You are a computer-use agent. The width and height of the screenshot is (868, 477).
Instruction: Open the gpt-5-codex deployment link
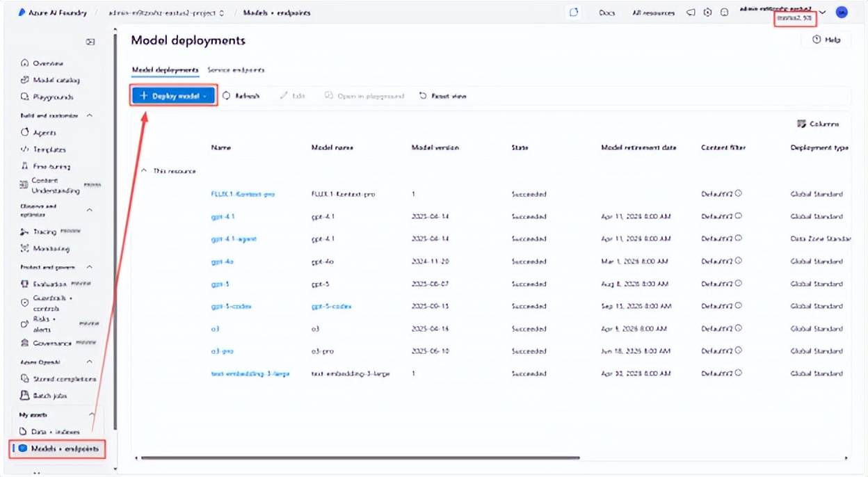[231, 306]
